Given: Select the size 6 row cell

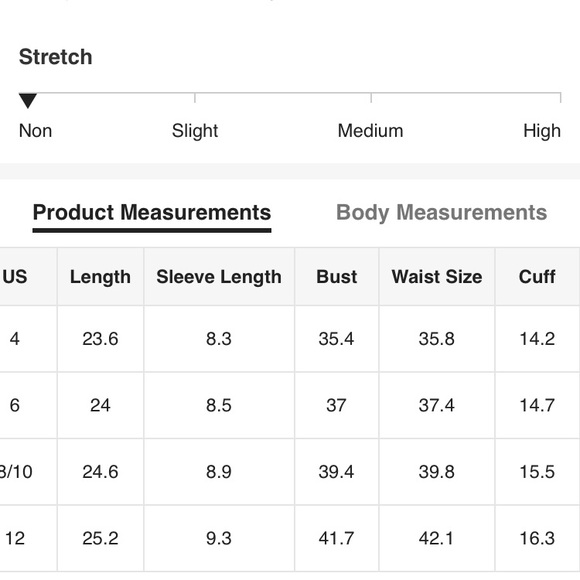Looking at the screenshot, I should click(15, 405).
